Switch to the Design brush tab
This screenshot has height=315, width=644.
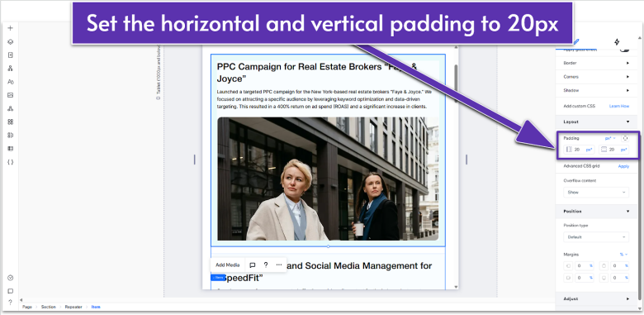[576, 42]
